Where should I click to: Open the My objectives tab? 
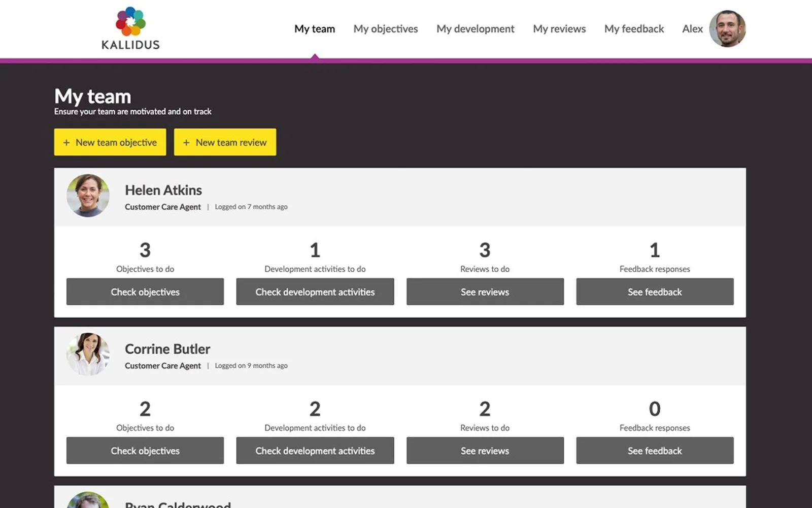coord(386,29)
